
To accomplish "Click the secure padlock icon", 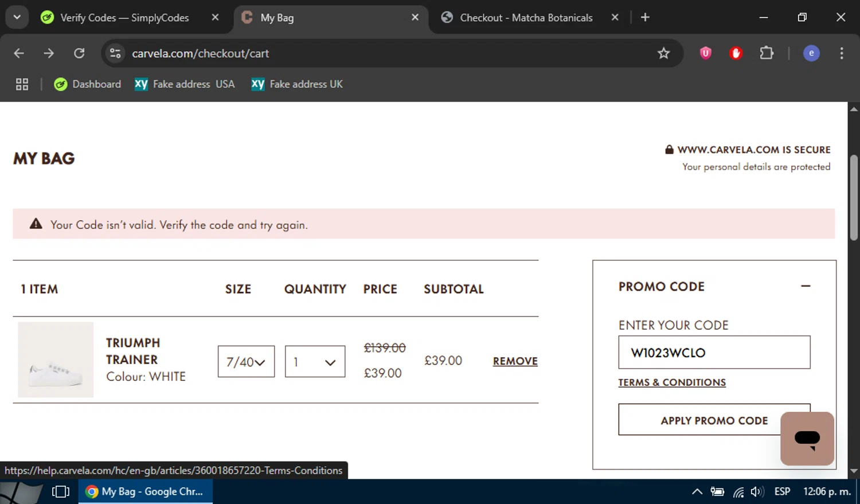I will point(669,150).
